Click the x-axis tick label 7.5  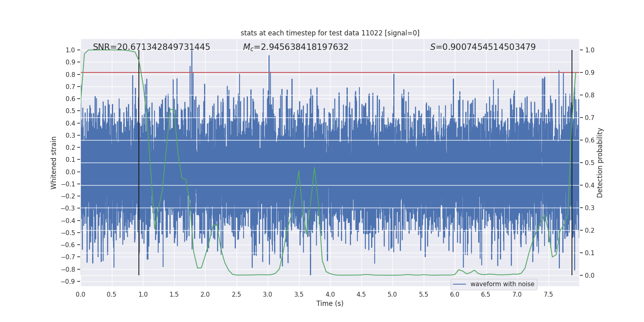[548, 295]
